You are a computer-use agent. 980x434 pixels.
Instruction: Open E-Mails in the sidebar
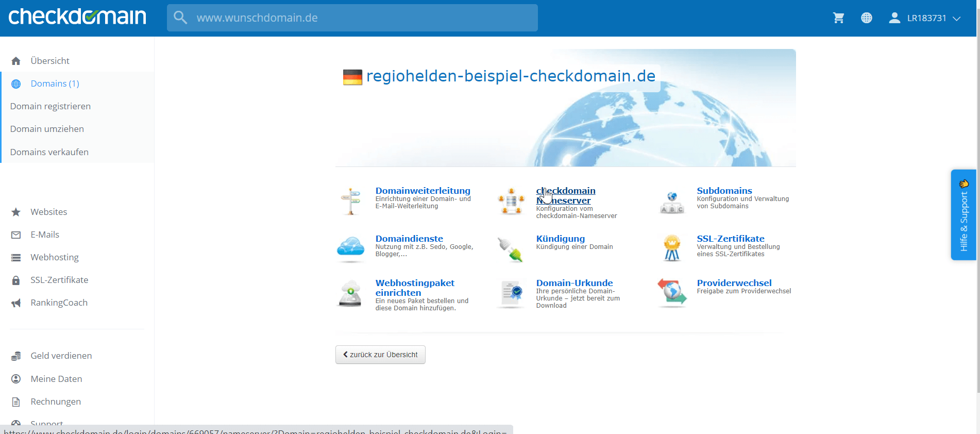tap(45, 235)
